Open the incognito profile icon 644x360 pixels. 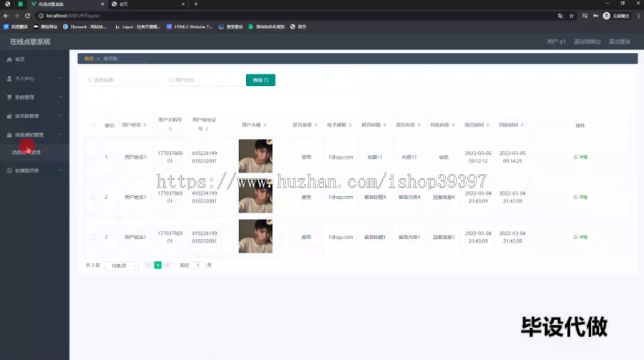607,16
